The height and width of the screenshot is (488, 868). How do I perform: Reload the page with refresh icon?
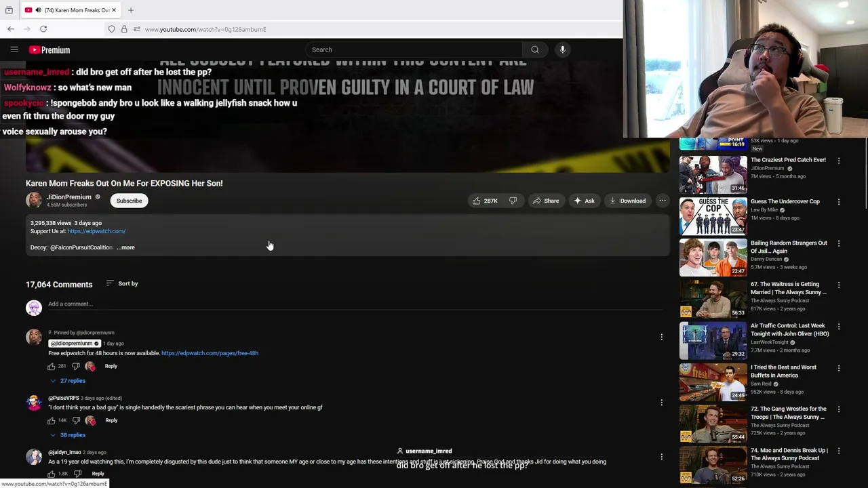pos(43,29)
